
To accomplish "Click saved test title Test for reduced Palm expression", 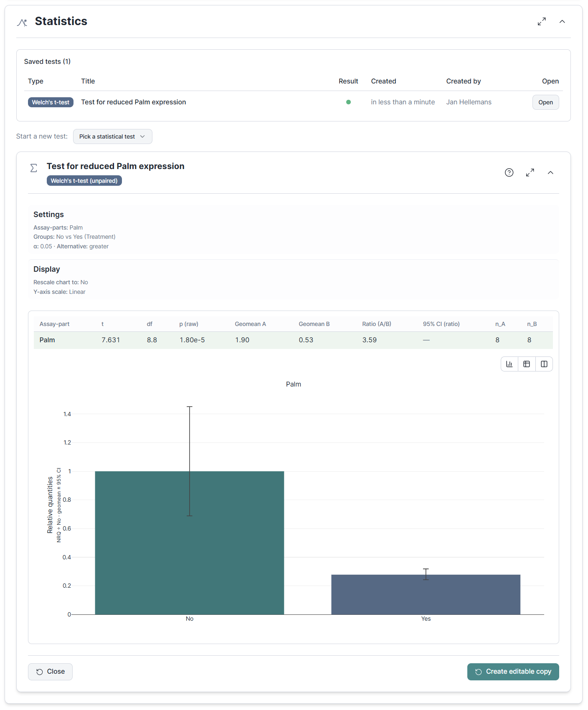I will click(x=134, y=102).
